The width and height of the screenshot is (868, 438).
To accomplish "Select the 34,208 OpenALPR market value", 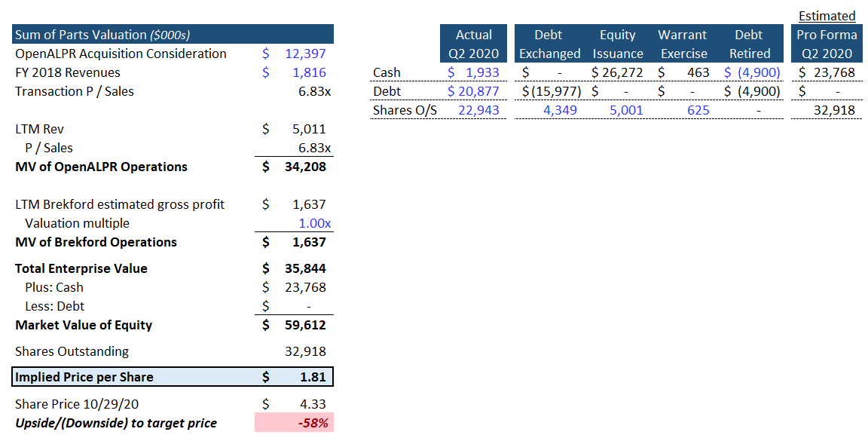I will (x=305, y=167).
